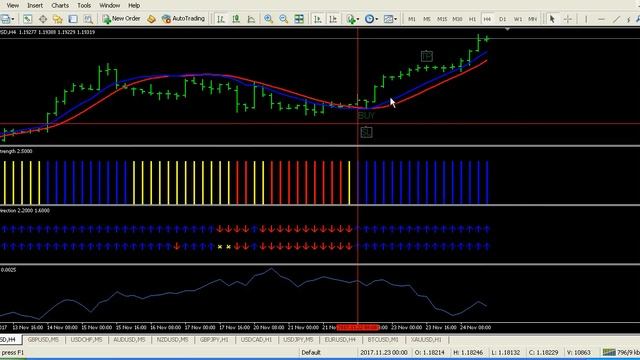Click the MetaEditor yellow book icon
640x360 pixels.
tap(151, 19)
